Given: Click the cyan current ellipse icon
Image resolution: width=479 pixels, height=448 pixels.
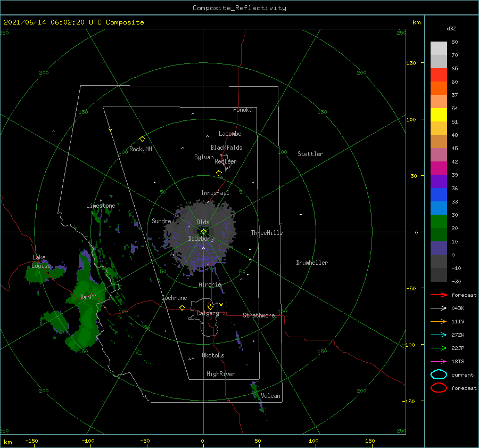Looking at the screenshot, I should 439,374.
